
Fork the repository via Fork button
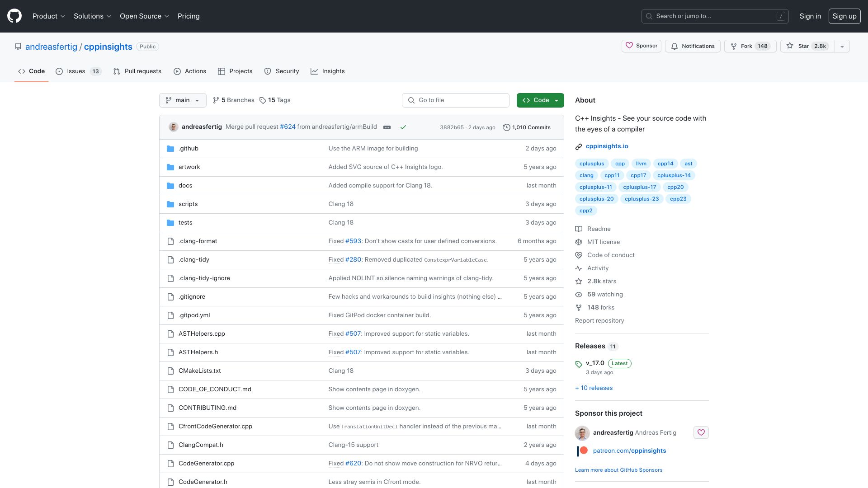[750, 46]
